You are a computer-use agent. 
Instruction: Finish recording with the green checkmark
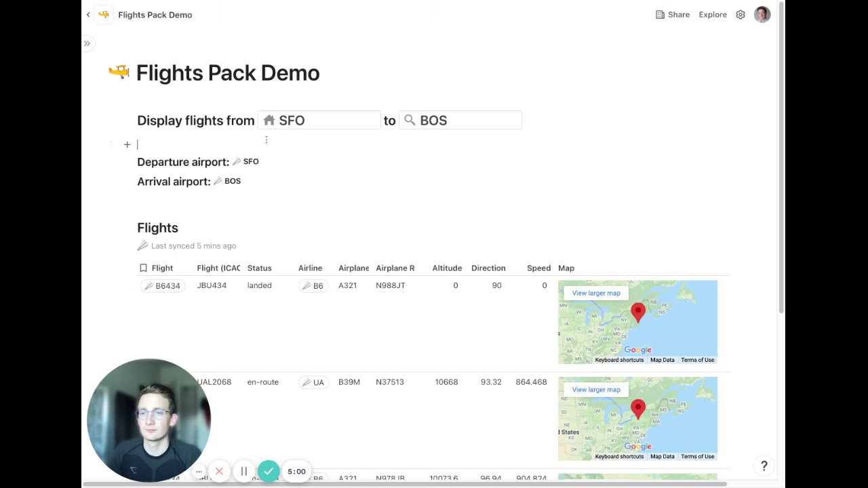(269, 471)
